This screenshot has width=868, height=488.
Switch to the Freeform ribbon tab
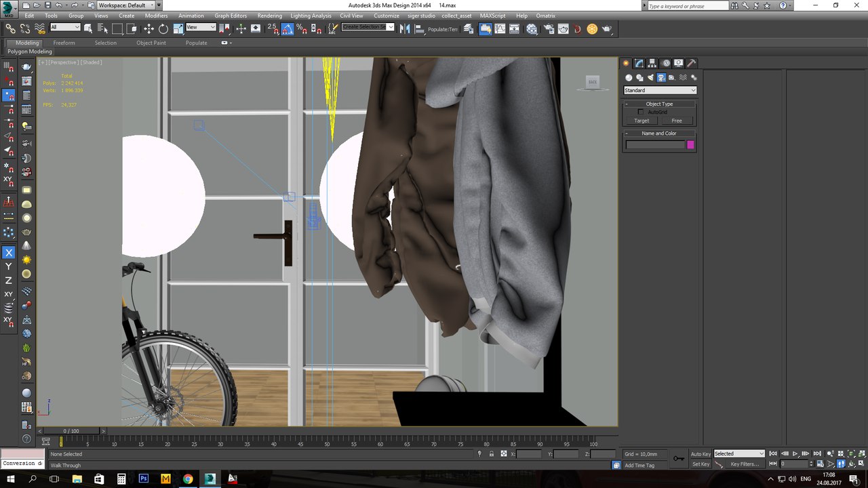click(64, 43)
